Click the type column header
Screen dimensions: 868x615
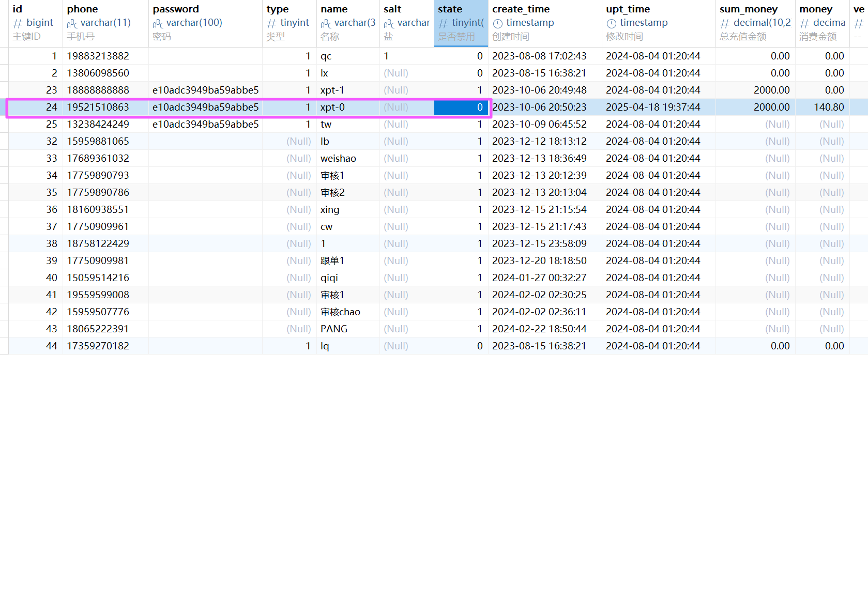(x=290, y=23)
